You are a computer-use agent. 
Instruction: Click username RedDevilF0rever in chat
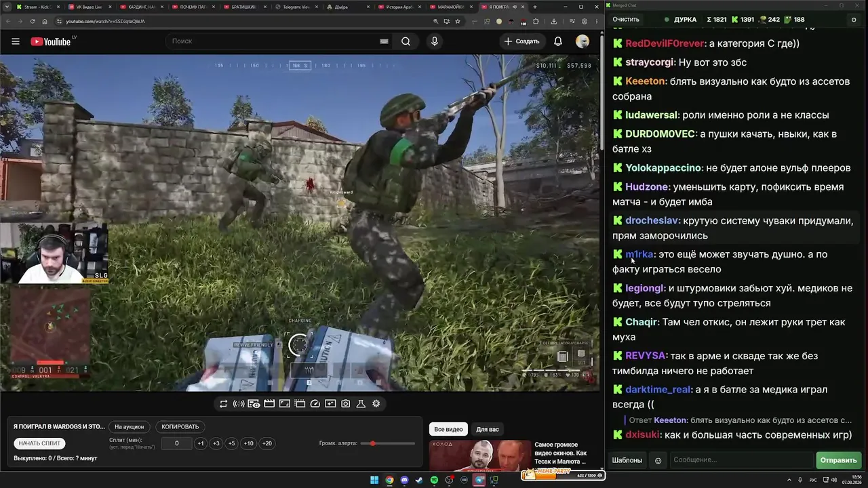click(665, 43)
